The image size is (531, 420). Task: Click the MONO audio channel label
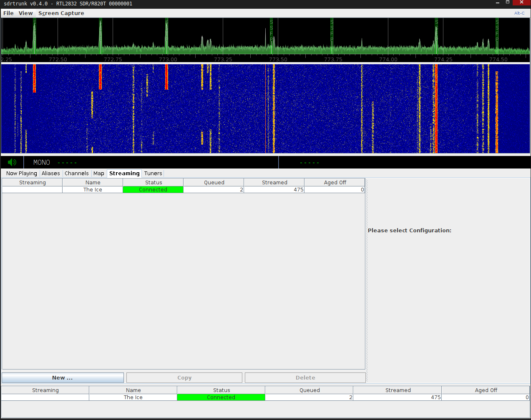point(42,162)
